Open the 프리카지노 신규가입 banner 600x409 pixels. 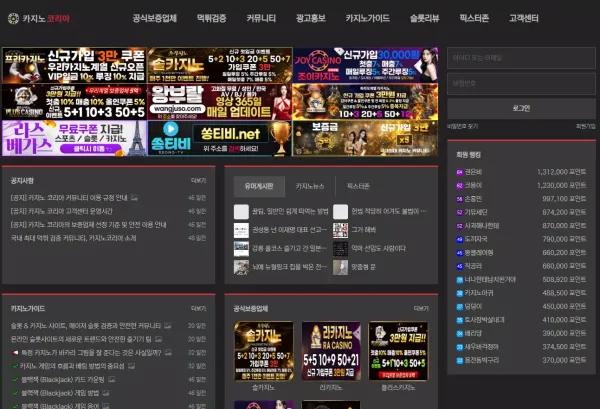tap(74, 65)
